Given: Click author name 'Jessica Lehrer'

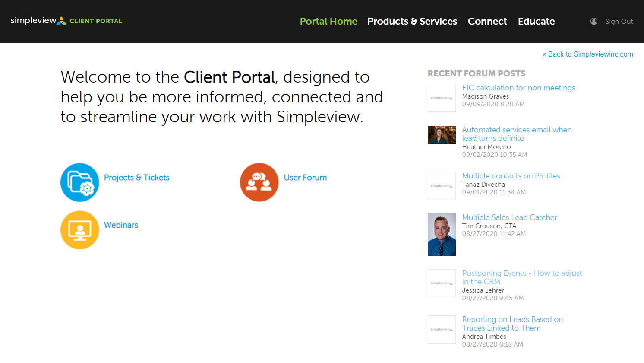Looking at the screenshot, I should click(483, 290).
